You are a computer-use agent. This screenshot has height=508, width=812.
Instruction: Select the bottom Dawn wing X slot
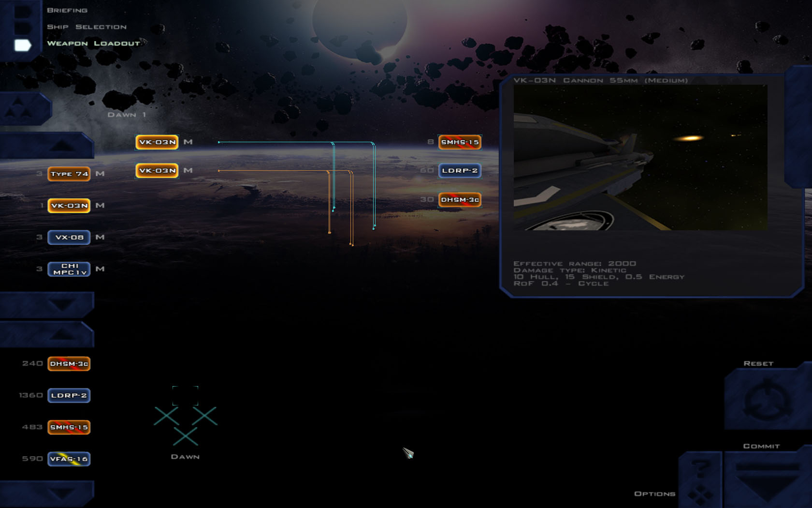pos(186,436)
